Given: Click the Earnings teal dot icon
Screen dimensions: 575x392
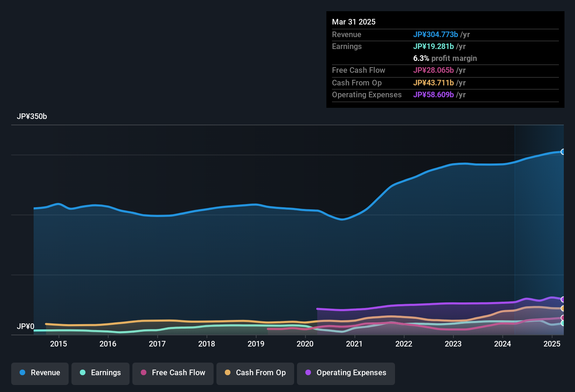Looking at the screenshot, I should point(83,373).
